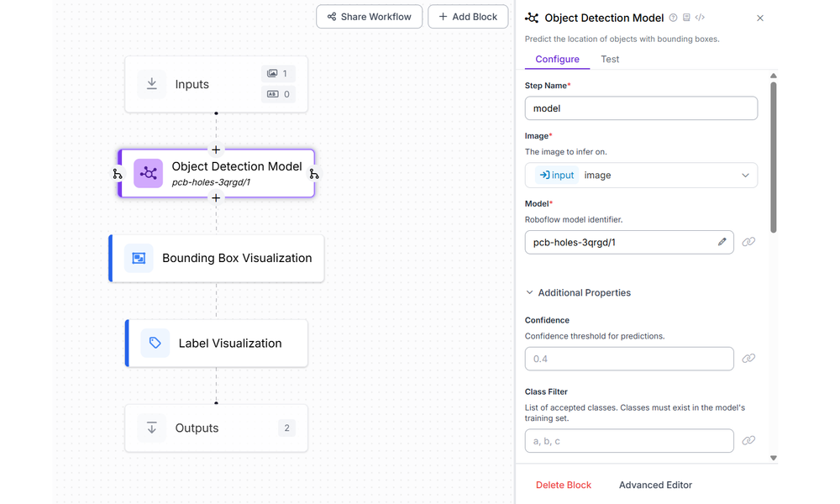Edit the model identifier with the pencil icon
The image size is (840, 504).
coord(721,241)
